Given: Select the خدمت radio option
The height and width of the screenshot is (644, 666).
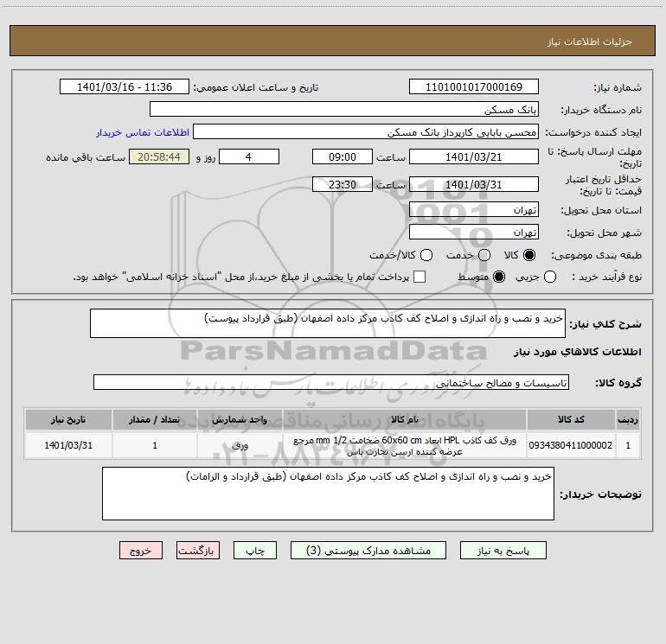Looking at the screenshot, I should 484,255.
